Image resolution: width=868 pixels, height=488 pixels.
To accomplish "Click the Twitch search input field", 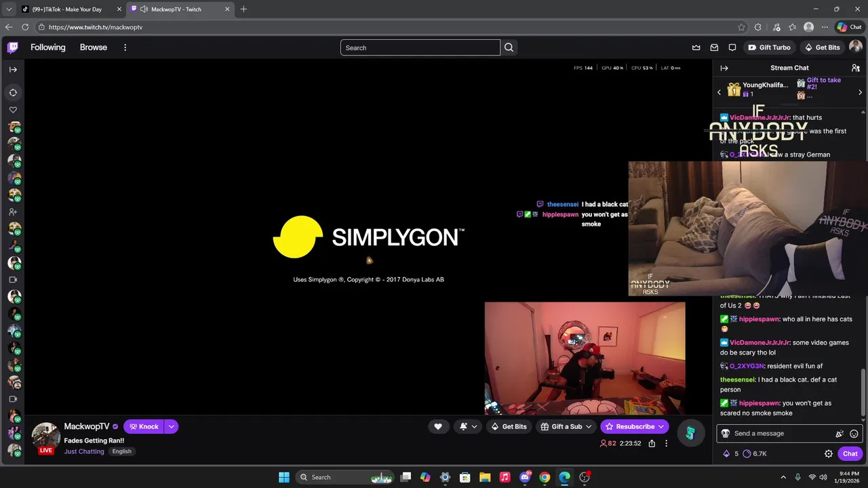I will pos(420,47).
